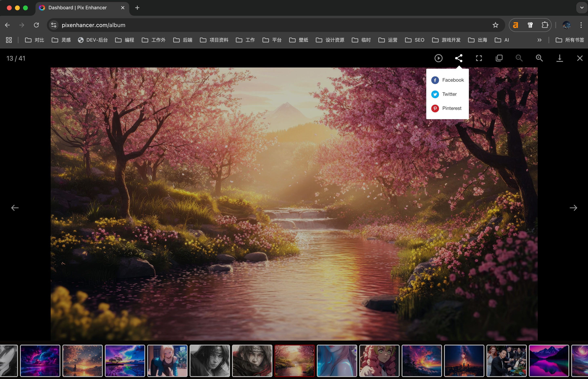
Task: Show more bookmarks with the chevron
Action: (x=539, y=40)
